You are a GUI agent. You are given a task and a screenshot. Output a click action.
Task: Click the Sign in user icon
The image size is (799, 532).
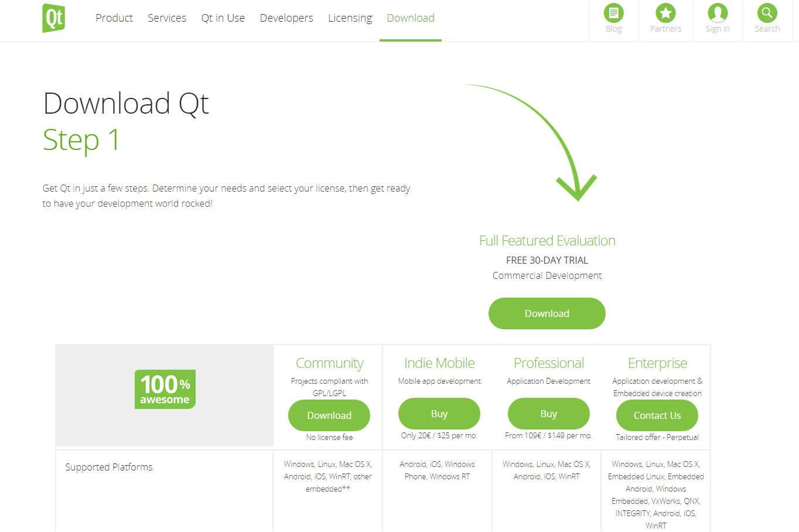pyautogui.click(x=718, y=13)
